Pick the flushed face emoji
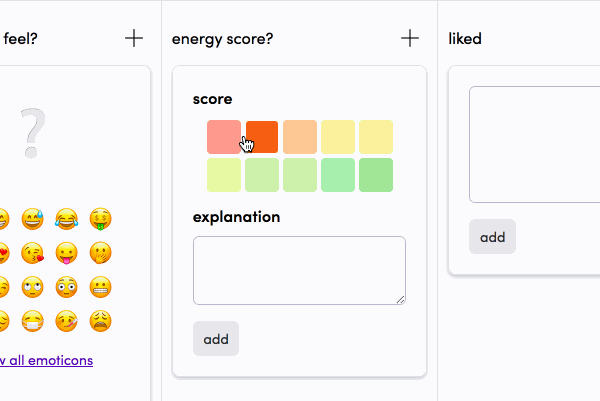This screenshot has width=600, height=401. 67,287
